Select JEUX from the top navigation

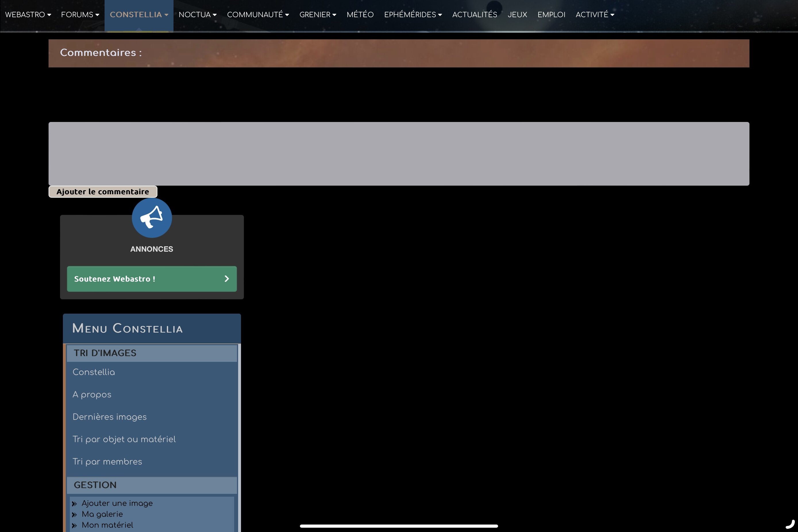tap(517, 15)
